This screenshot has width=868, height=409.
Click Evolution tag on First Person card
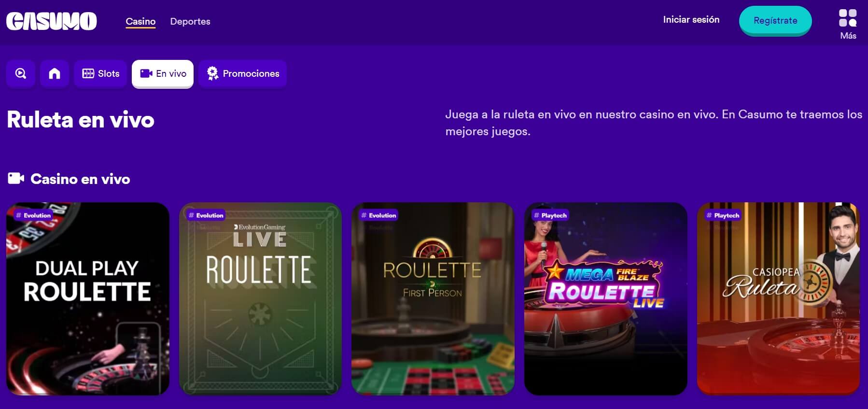click(378, 215)
